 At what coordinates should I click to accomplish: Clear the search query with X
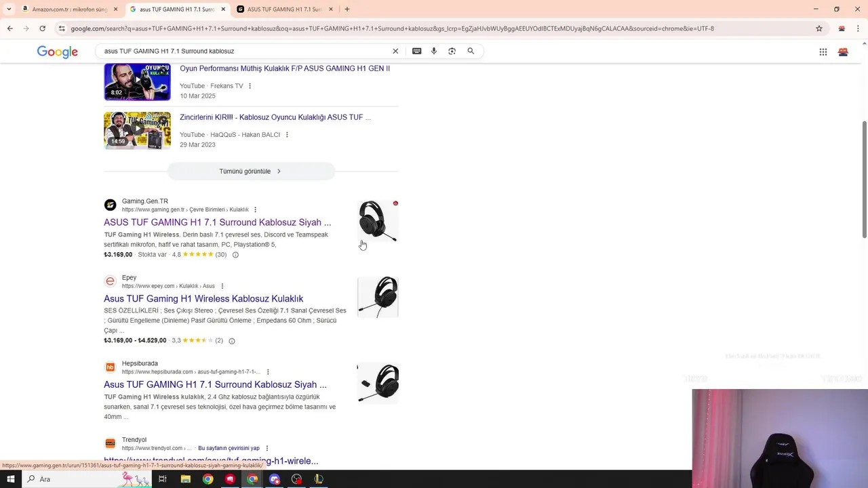pos(395,51)
